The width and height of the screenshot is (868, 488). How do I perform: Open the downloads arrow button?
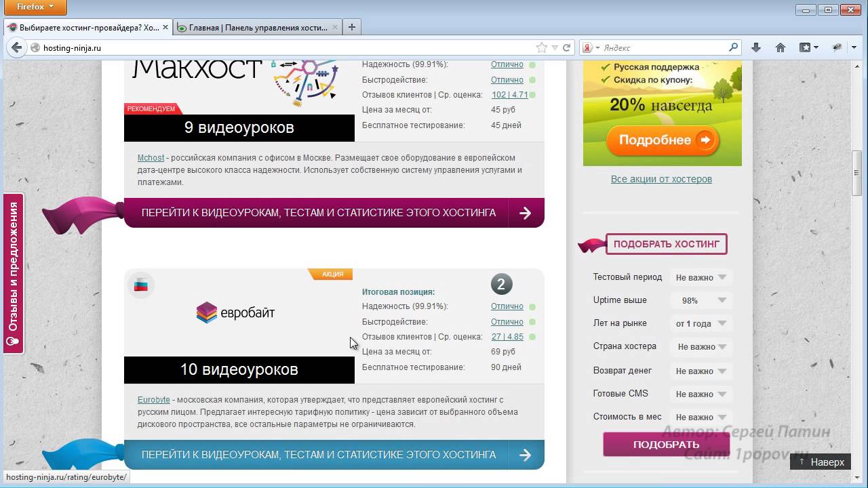click(x=756, y=48)
